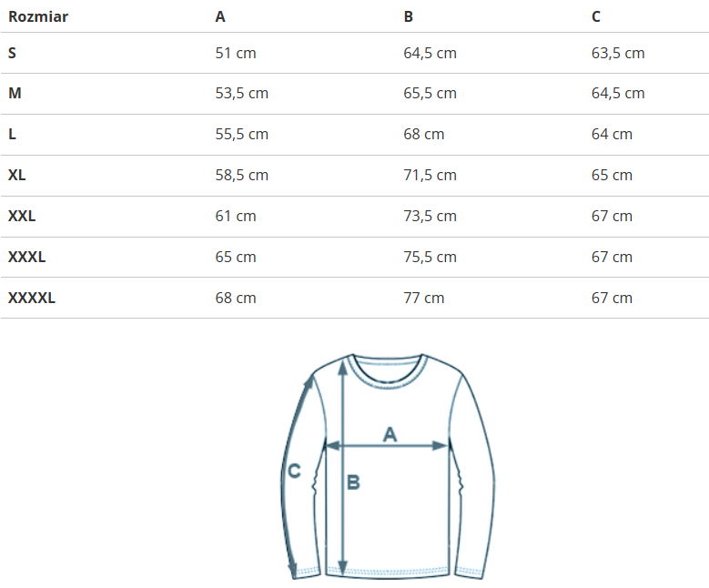Select the XL size row label
709x588 pixels.
(x=17, y=175)
